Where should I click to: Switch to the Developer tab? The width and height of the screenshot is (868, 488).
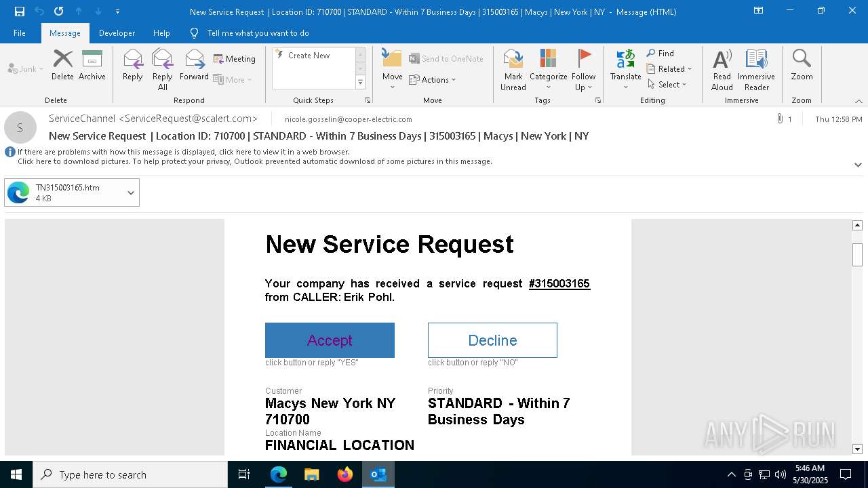tap(117, 33)
